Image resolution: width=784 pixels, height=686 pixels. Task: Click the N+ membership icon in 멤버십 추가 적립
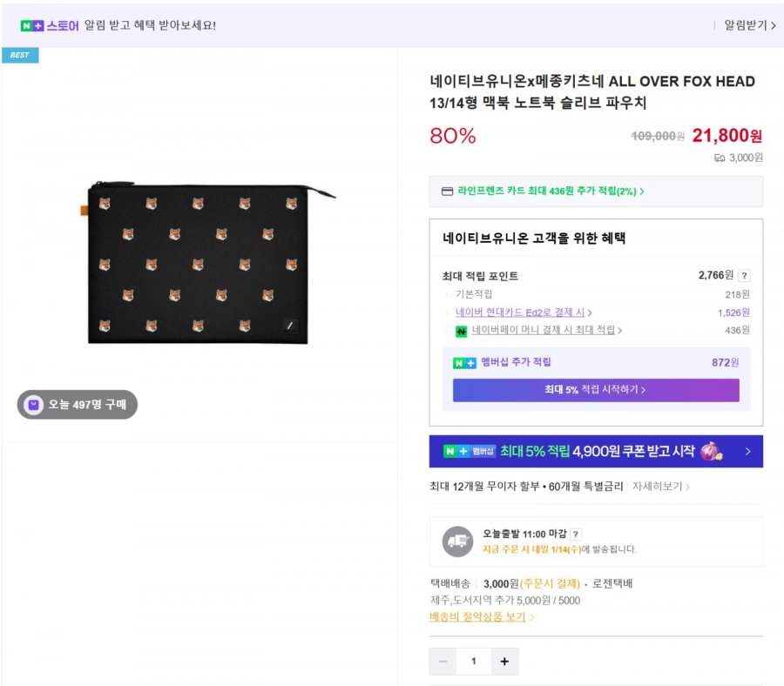(x=463, y=363)
